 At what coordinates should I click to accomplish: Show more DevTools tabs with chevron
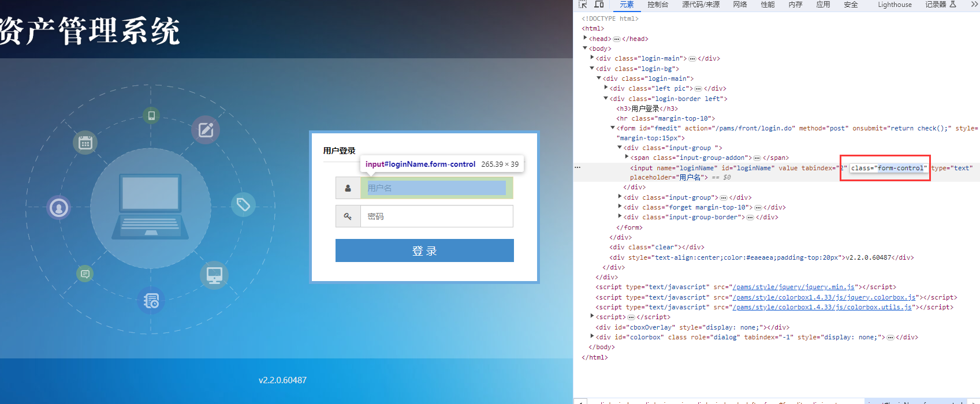pos(974,4)
